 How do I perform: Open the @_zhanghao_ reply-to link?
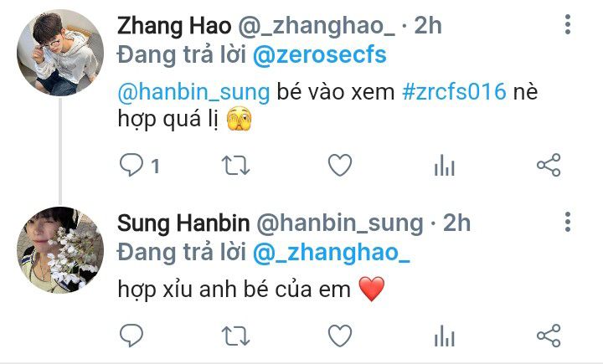pyautogui.click(x=332, y=253)
